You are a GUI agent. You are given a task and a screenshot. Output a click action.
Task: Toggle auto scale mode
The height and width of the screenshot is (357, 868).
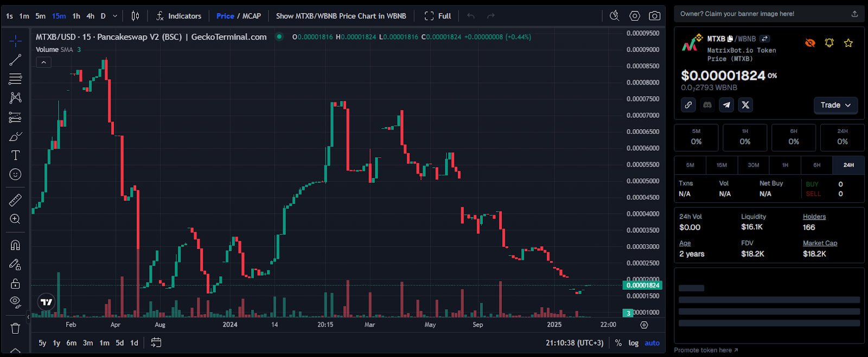652,343
